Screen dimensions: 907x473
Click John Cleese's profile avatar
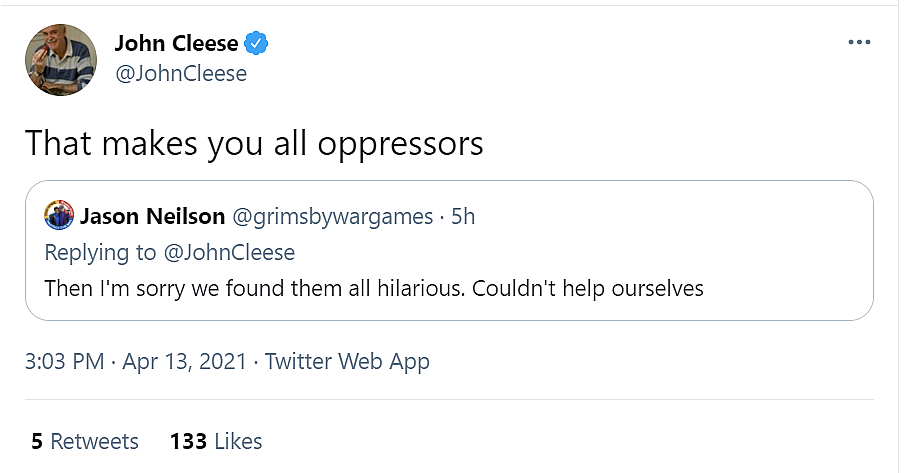pos(61,59)
